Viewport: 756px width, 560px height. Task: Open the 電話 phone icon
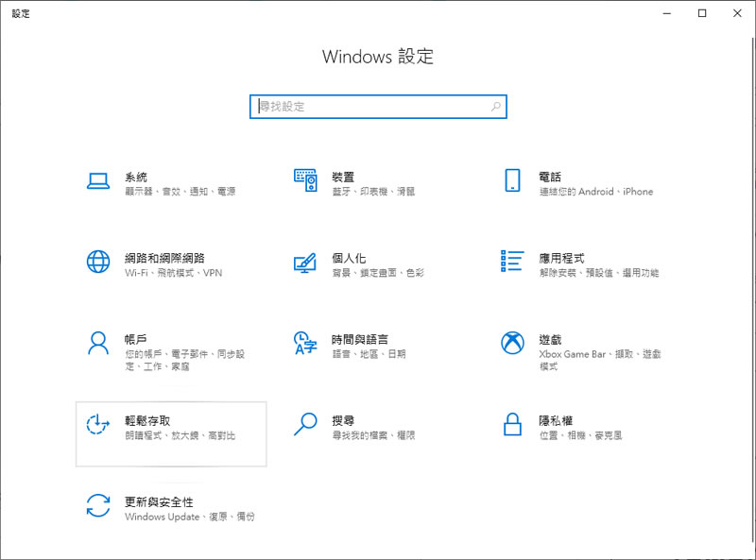point(512,180)
